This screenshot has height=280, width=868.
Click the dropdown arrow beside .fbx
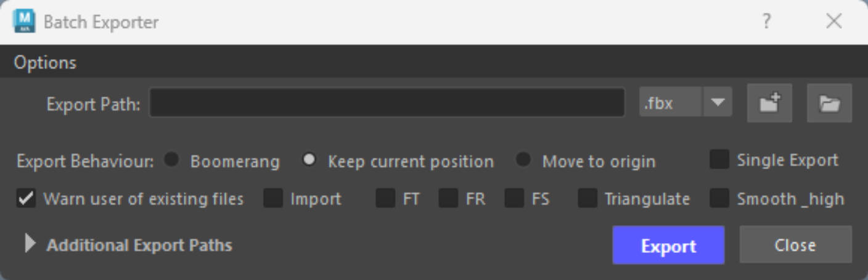point(717,103)
